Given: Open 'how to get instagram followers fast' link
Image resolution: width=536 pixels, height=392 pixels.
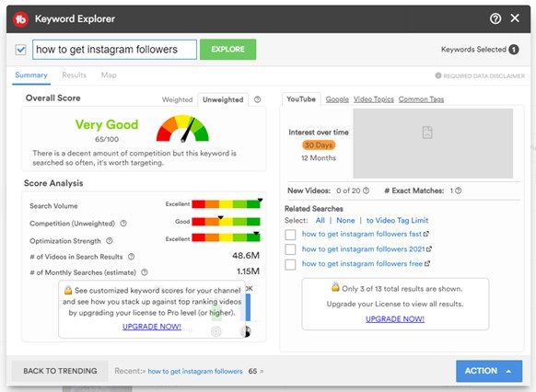Looking at the screenshot, I should pyautogui.click(x=362, y=234).
